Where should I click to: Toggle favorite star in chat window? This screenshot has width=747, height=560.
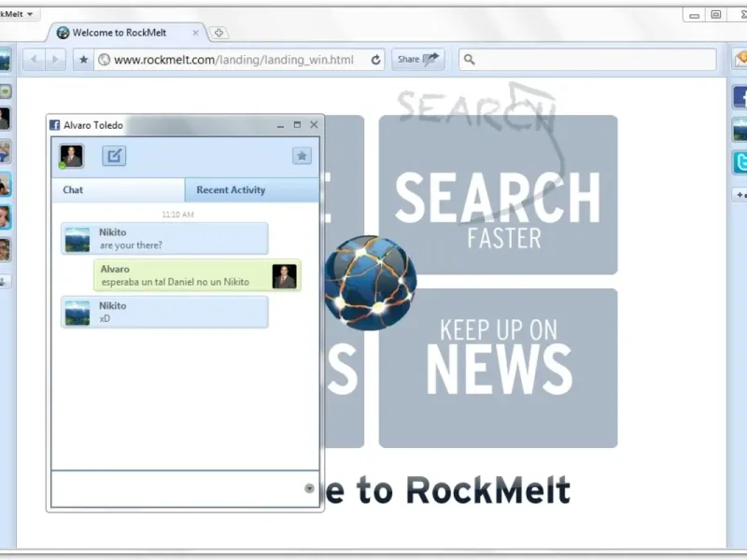point(302,156)
